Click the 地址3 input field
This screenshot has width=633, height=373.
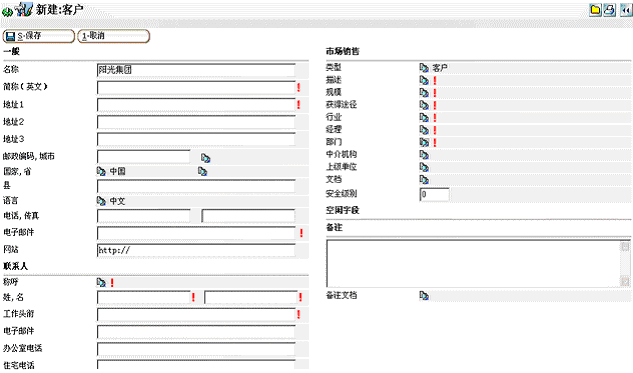196,140
